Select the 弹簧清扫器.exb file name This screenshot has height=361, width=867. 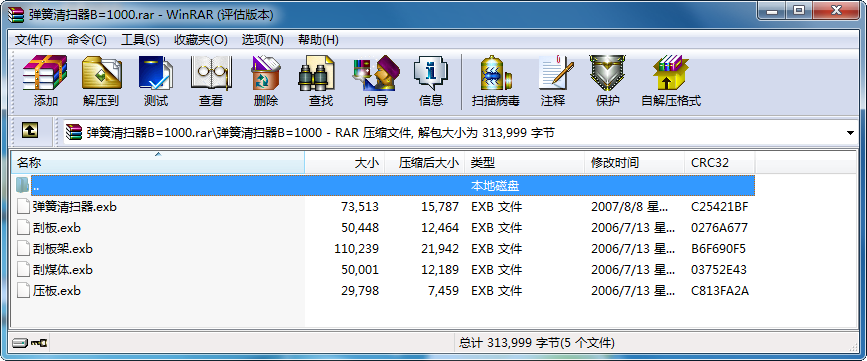tap(75, 207)
